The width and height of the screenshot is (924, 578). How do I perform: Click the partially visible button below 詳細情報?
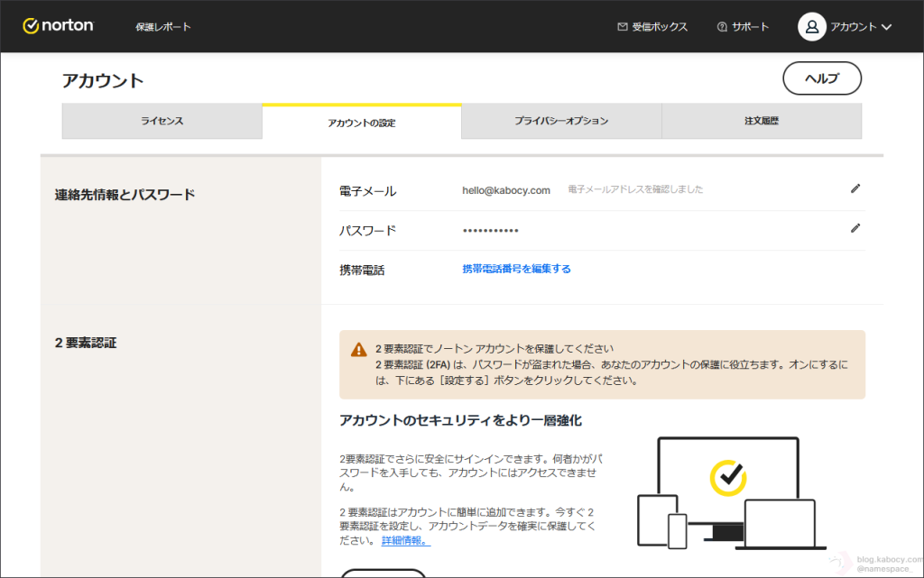[383, 573]
